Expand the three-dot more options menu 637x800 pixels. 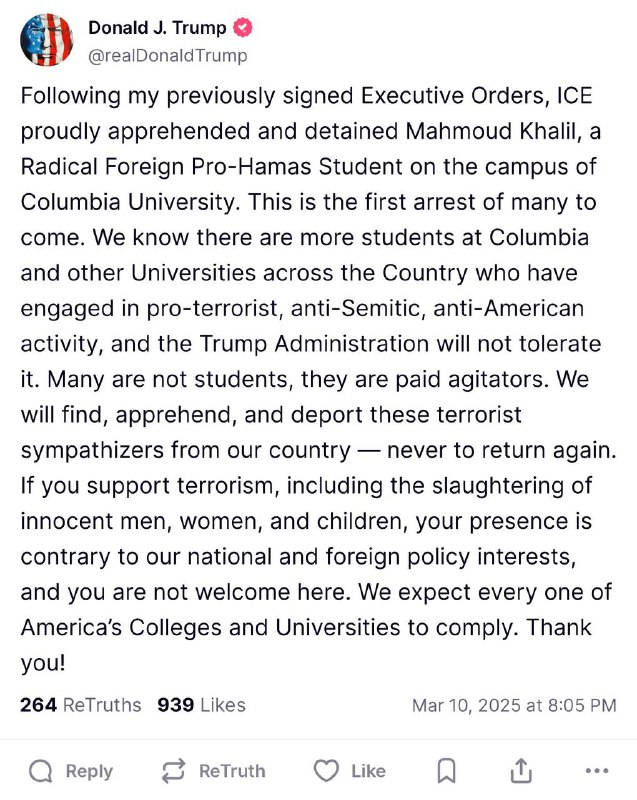tap(597, 771)
